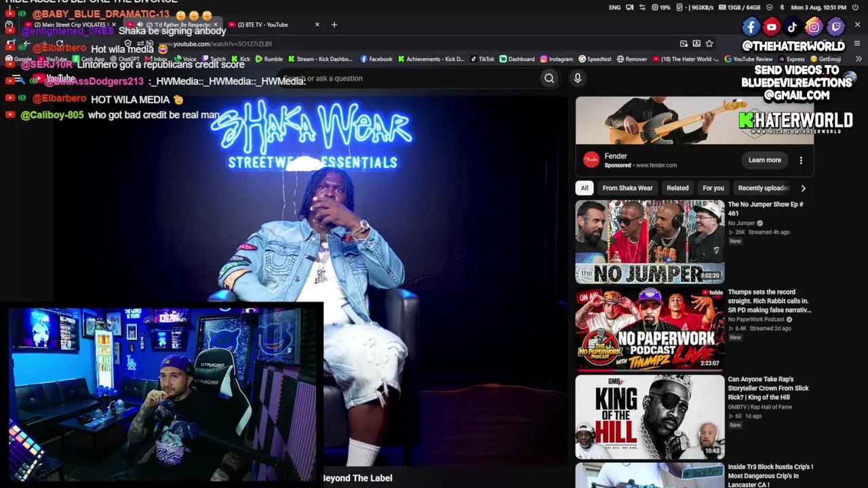Open the Facebook bookmark

(x=376, y=59)
